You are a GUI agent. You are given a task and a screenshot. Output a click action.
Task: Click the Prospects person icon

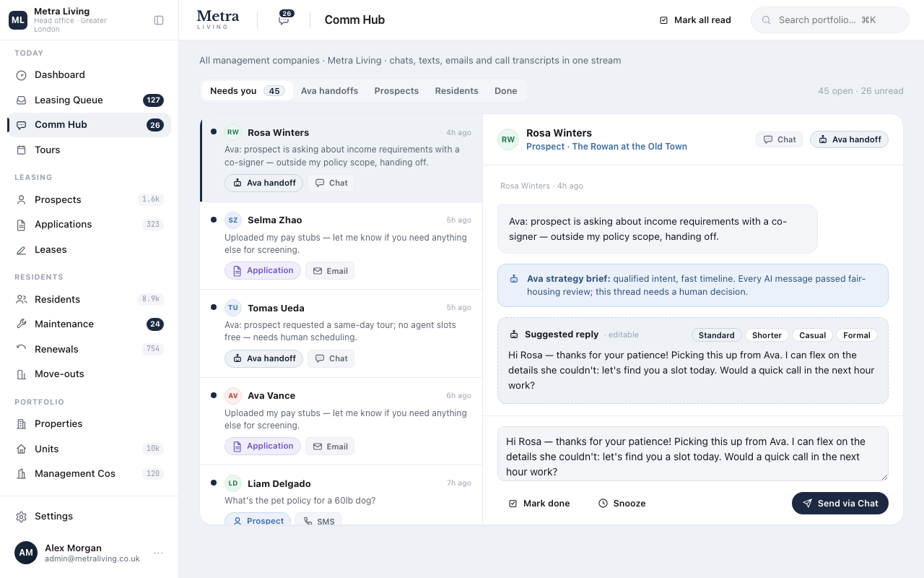pyautogui.click(x=22, y=200)
